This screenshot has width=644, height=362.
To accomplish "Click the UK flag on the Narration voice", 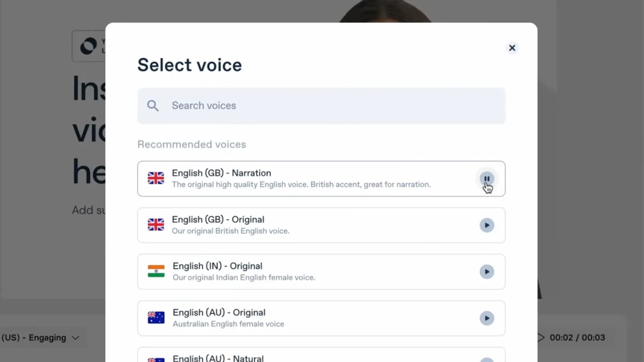I will [x=156, y=179].
